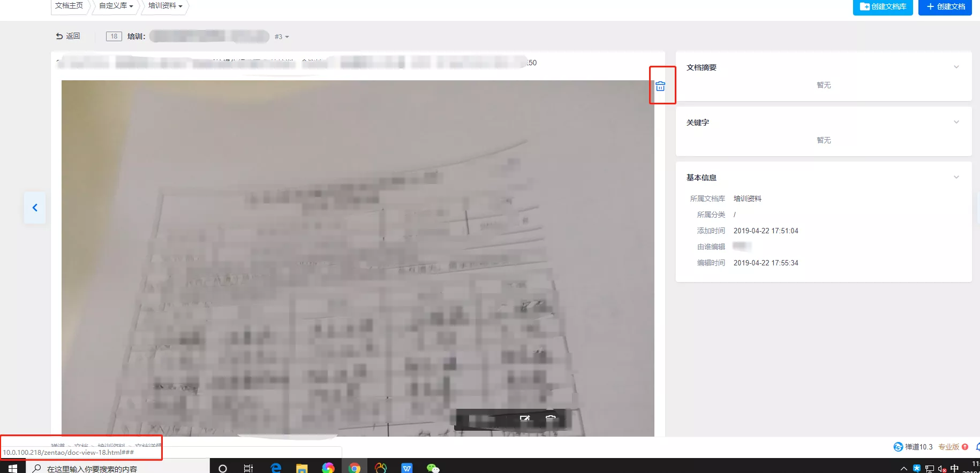Launch Microsoft Edge from the taskbar
Viewport: 980px width, 473px height.
(276, 468)
